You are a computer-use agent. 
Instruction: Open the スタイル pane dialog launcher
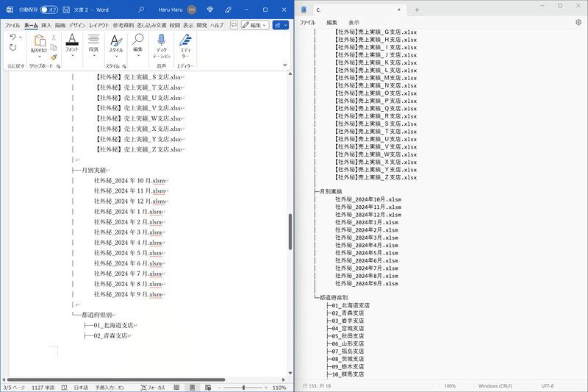click(x=124, y=66)
